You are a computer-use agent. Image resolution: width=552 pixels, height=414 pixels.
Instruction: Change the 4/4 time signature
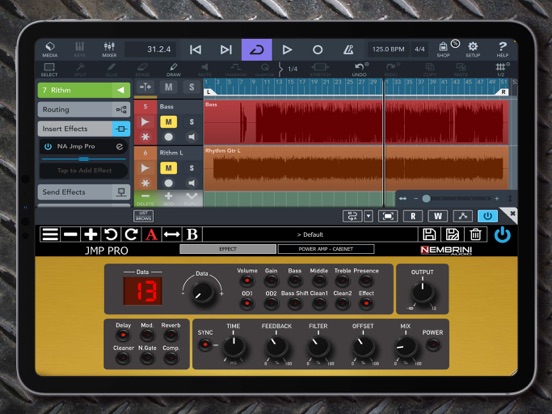click(x=420, y=49)
